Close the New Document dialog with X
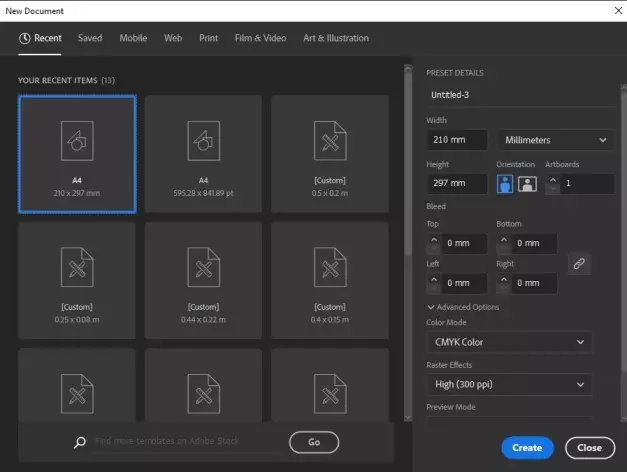Screen dimensions: 627x472 click(618, 11)
